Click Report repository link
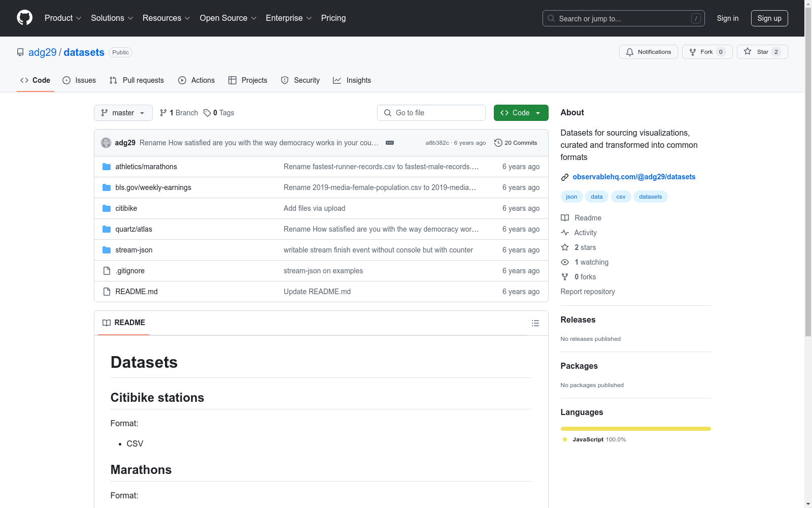Screen dimensions: 812x508 point(588,292)
